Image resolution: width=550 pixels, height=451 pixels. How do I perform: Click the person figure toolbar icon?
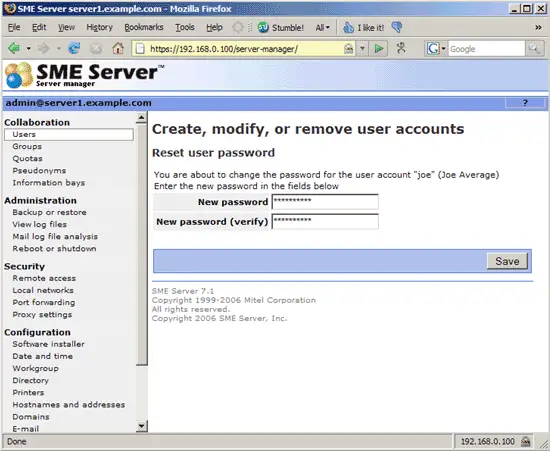click(401, 48)
